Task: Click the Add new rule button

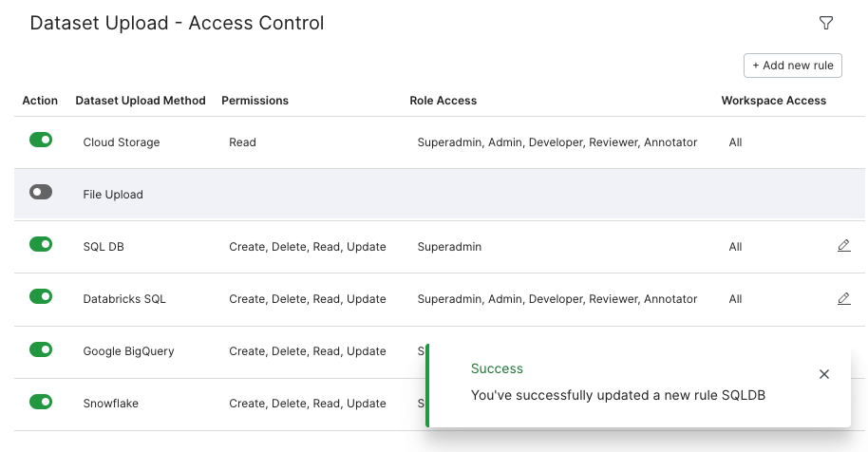Action: click(x=793, y=66)
